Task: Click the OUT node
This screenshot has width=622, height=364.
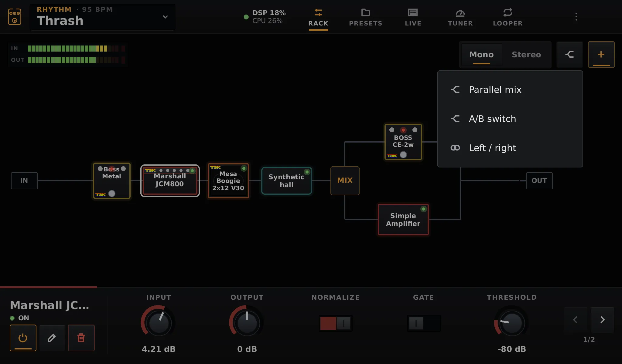Action: [539, 180]
